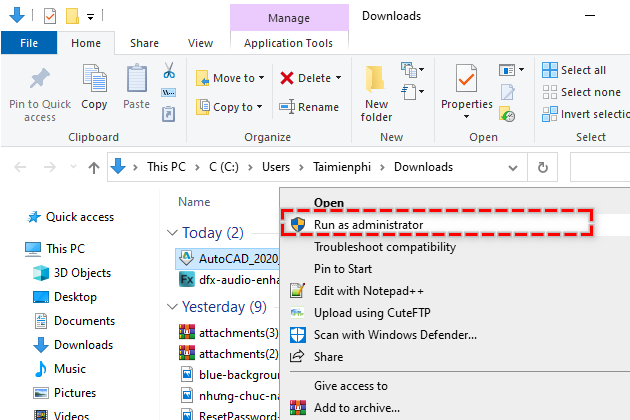Open Quick access in navigation pane
This screenshot has width=630, height=420.
pos(70,217)
